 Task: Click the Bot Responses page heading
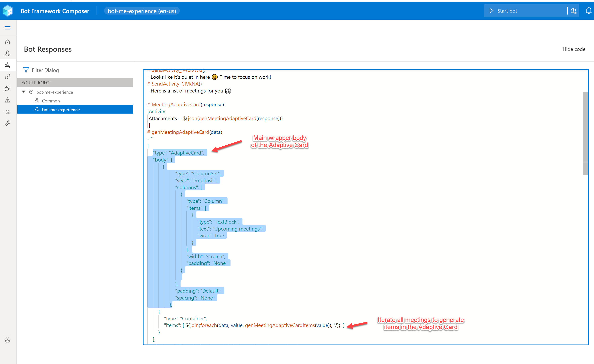click(x=48, y=49)
